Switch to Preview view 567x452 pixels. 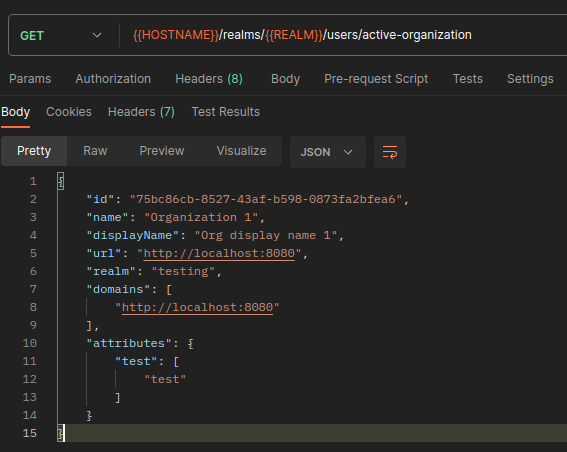(162, 151)
